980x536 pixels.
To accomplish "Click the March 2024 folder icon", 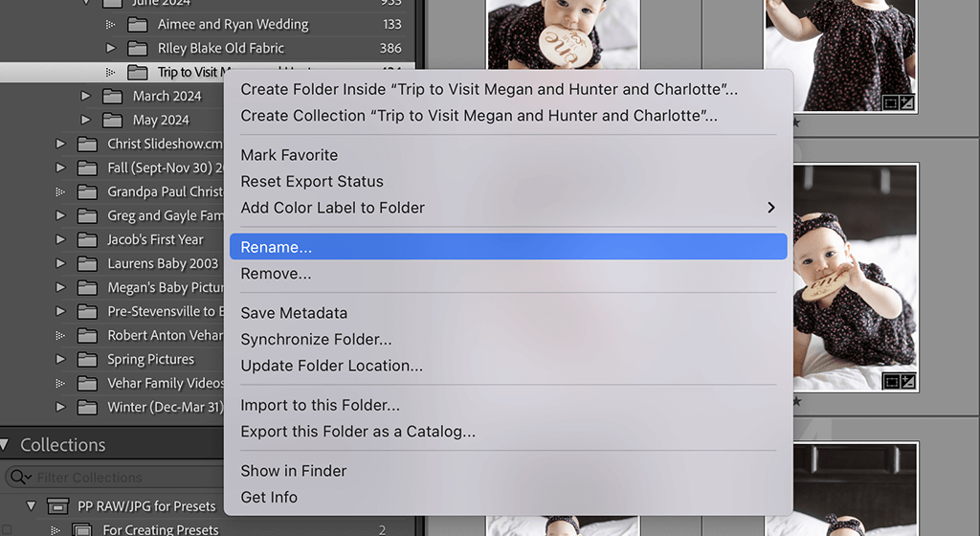I will (113, 97).
